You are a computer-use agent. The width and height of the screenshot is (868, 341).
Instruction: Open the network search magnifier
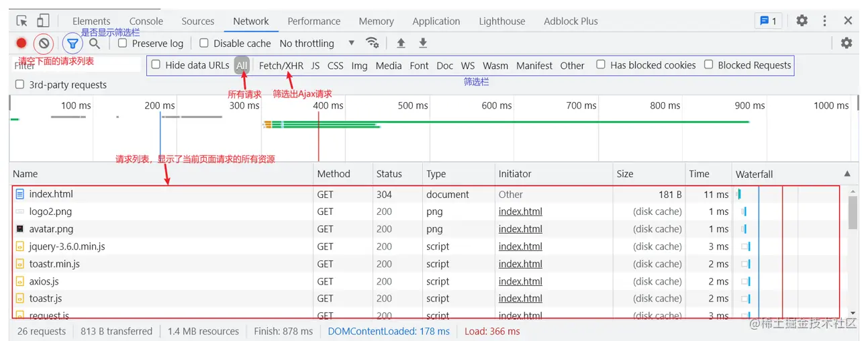pos(95,43)
